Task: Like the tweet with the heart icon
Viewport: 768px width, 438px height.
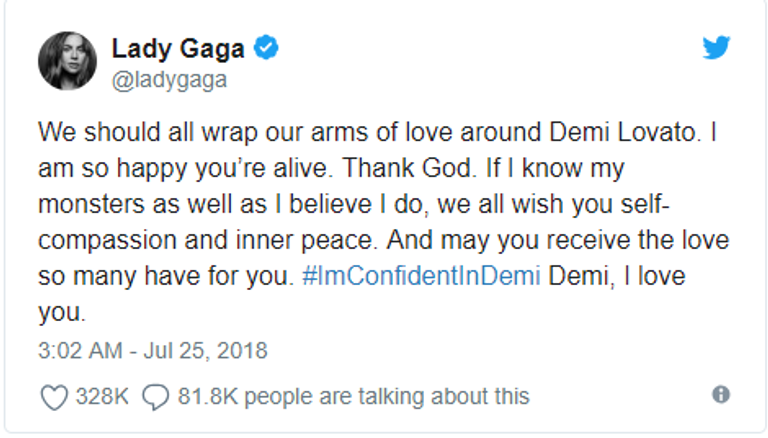Action: 52,396
